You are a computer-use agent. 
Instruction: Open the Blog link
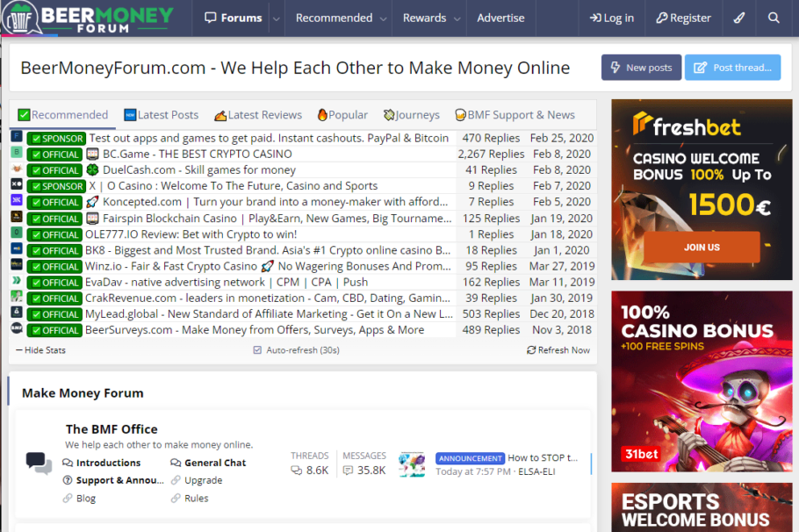[86, 498]
